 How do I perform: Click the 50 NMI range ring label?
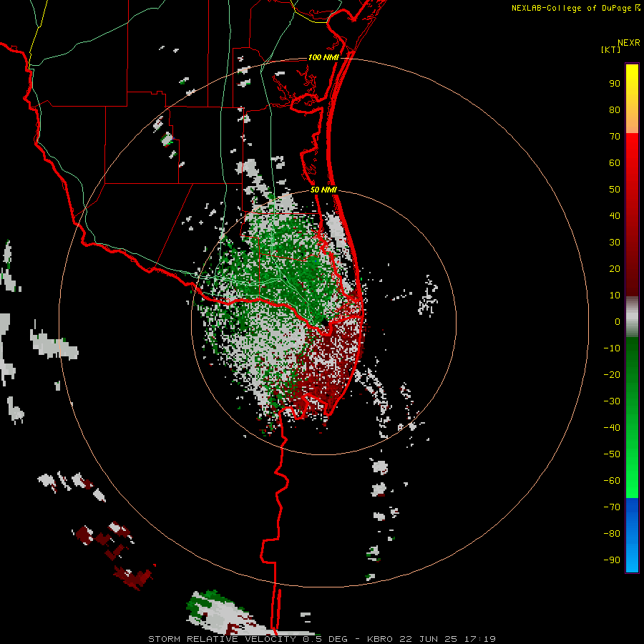[323, 190]
